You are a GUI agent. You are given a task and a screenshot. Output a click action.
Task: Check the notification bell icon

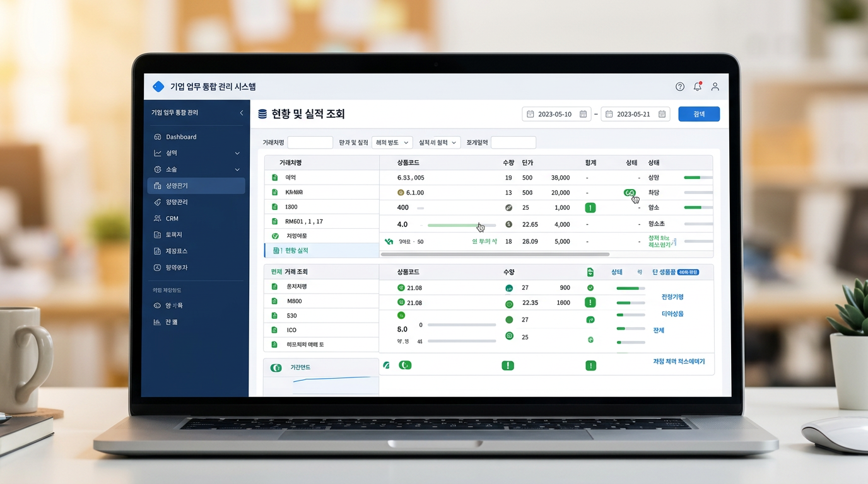tap(698, 86)
